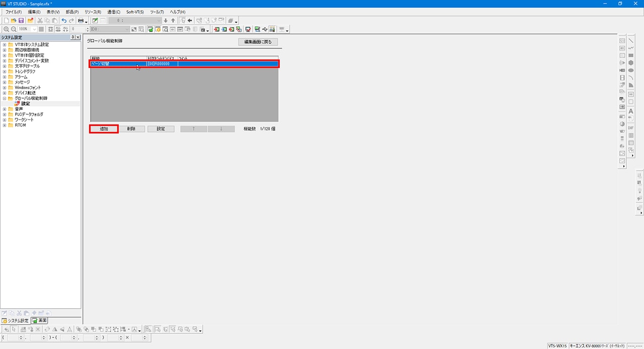Select the text tool 'A' icon
Screen dimensions: 644x349
coord(630,111)
